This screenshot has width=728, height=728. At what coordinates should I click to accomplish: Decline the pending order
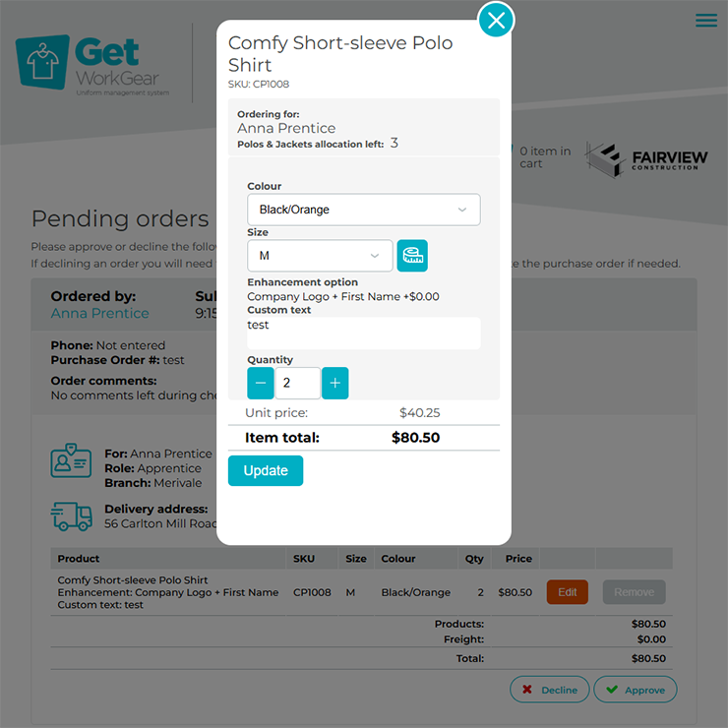tap(549, 690)
